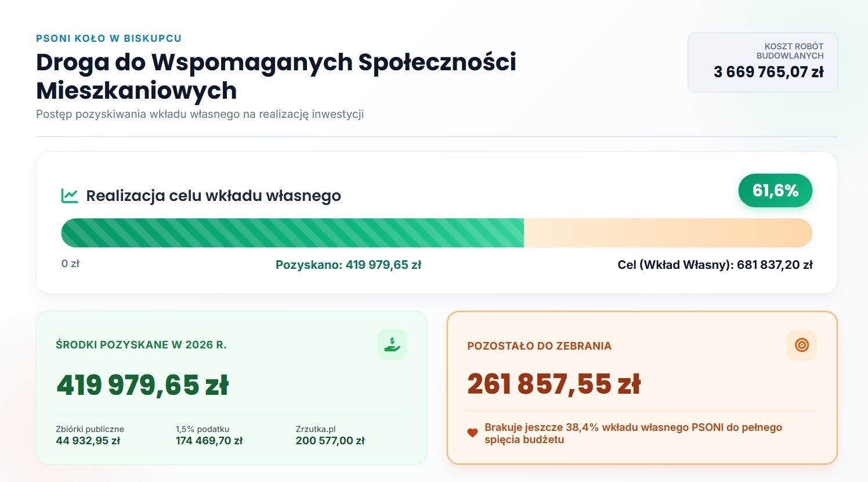Click the Realizacja celu wkładu własnego heading
The height and width of the screenshot is (482, 868).
point(214,196)
